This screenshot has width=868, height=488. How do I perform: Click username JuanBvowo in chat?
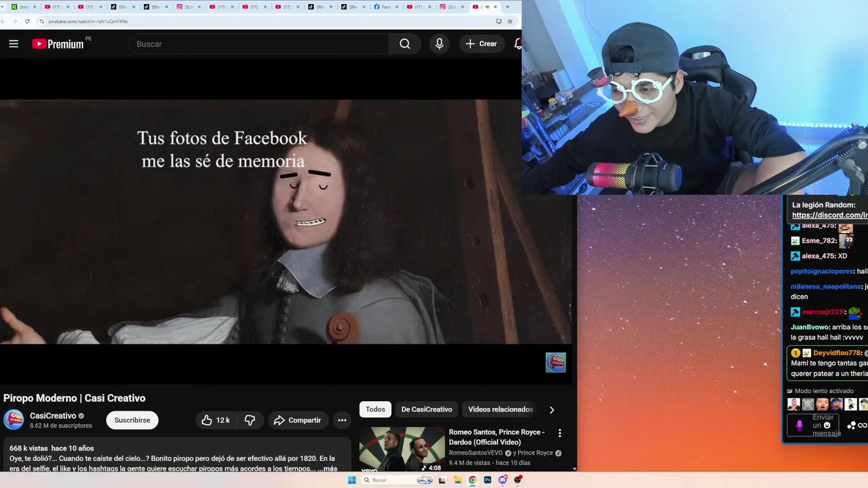(x=810, y=327)
